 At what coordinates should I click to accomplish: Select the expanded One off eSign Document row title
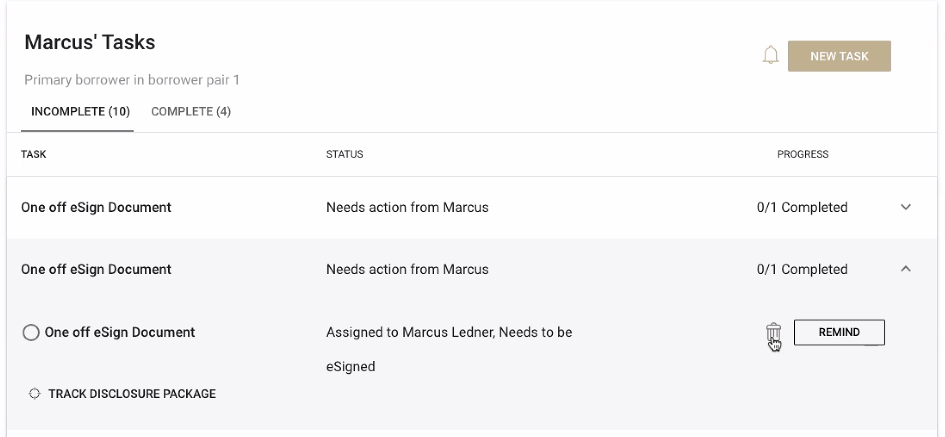(96, 269)
